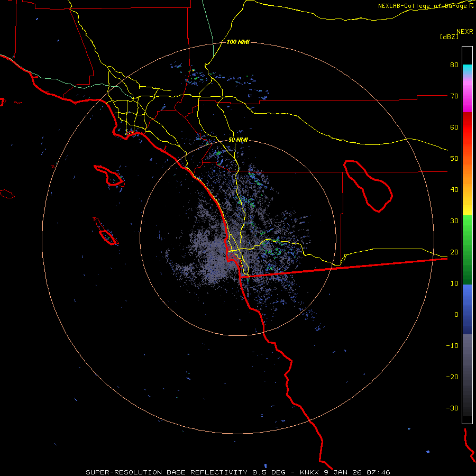Click the NEXR label above the color scale
This screenshot has width=476, height=476.
pyautogui.click(x=465, y=32)
